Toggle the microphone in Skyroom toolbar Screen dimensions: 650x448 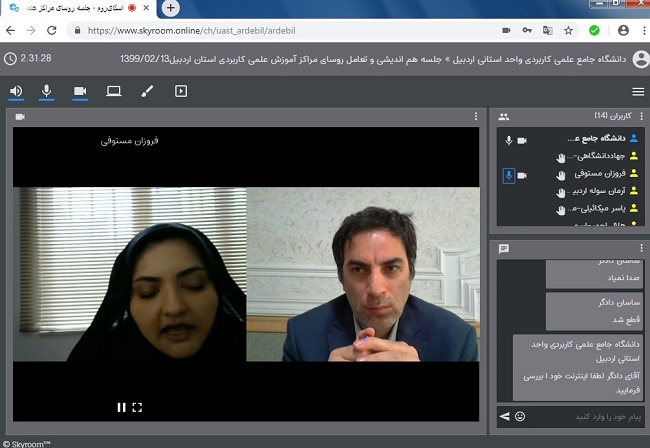(x=46, y=91)
